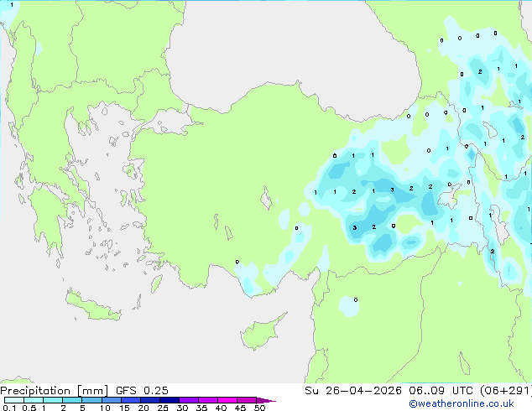Click the "40" legend scale label
Image resolution: width=532 pixels, height=411 pixels.
[221, 408]
